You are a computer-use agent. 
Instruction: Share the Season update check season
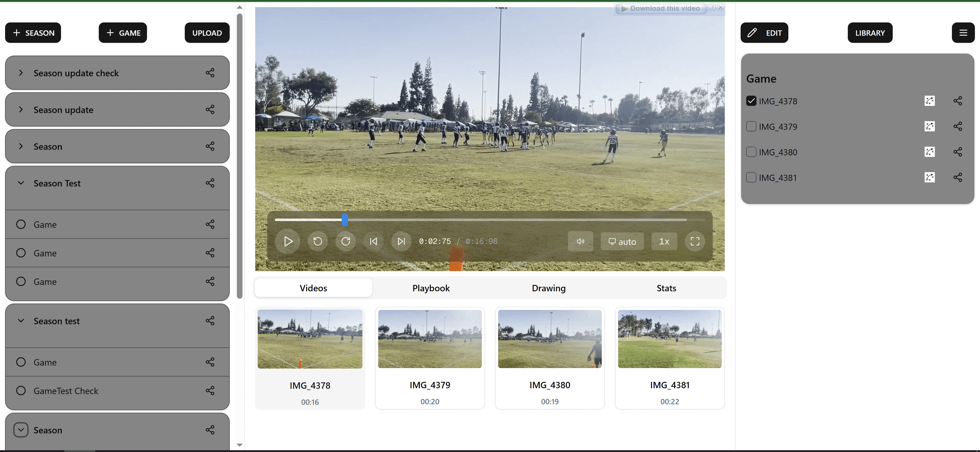[210, 73]
